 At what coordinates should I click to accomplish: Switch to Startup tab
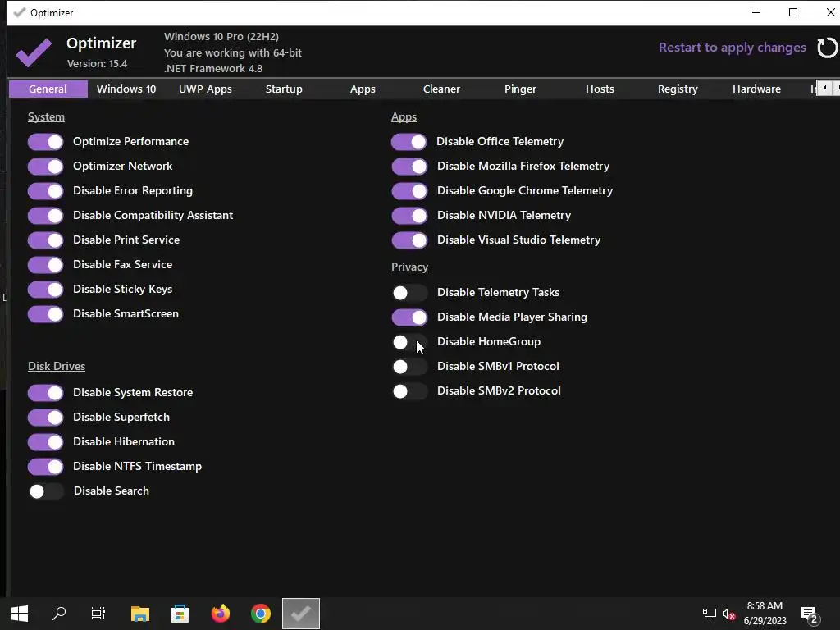[x=284, y=89]
